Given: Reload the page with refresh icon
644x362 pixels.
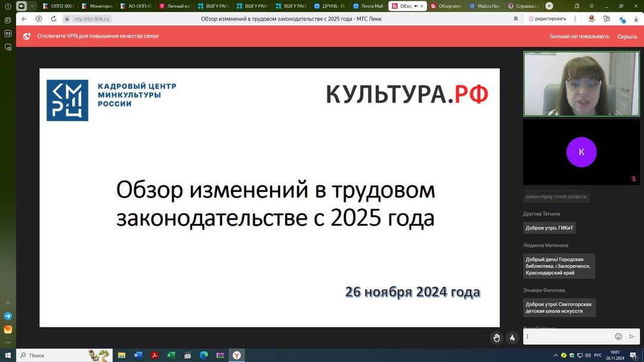Looking at the screenshot, I should (x=54, y=19).
